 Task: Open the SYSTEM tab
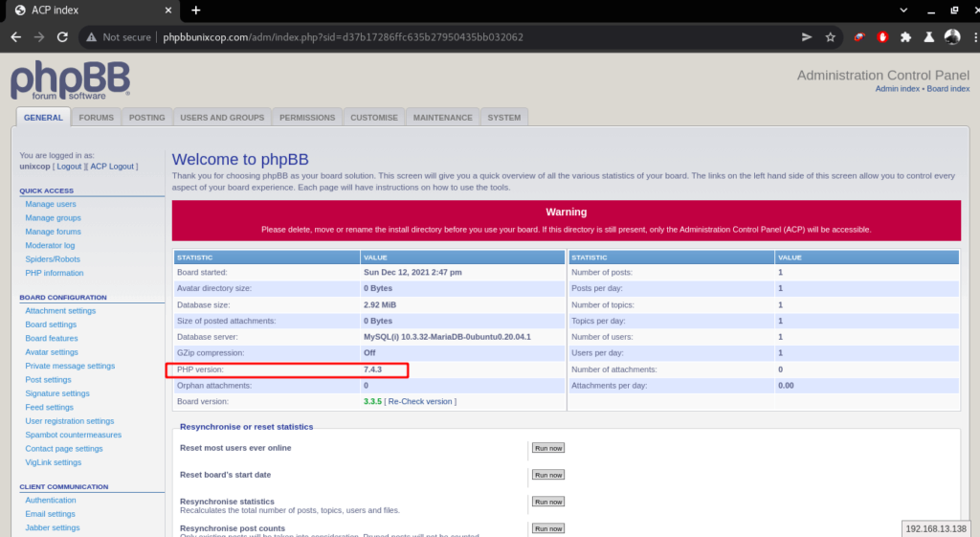tap(503, 118)
